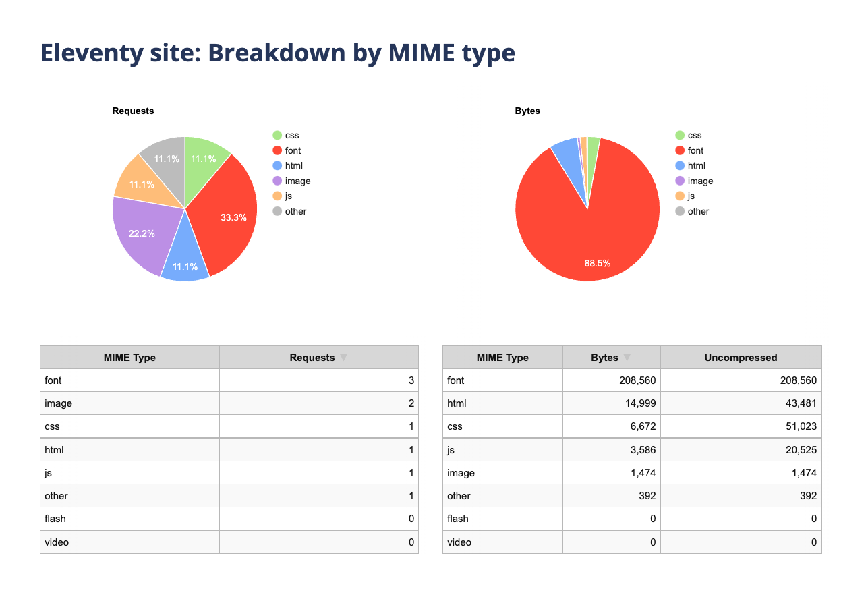Click the video row in Requests table
Viewport: 868px width, 593px height.
[229, 542]
